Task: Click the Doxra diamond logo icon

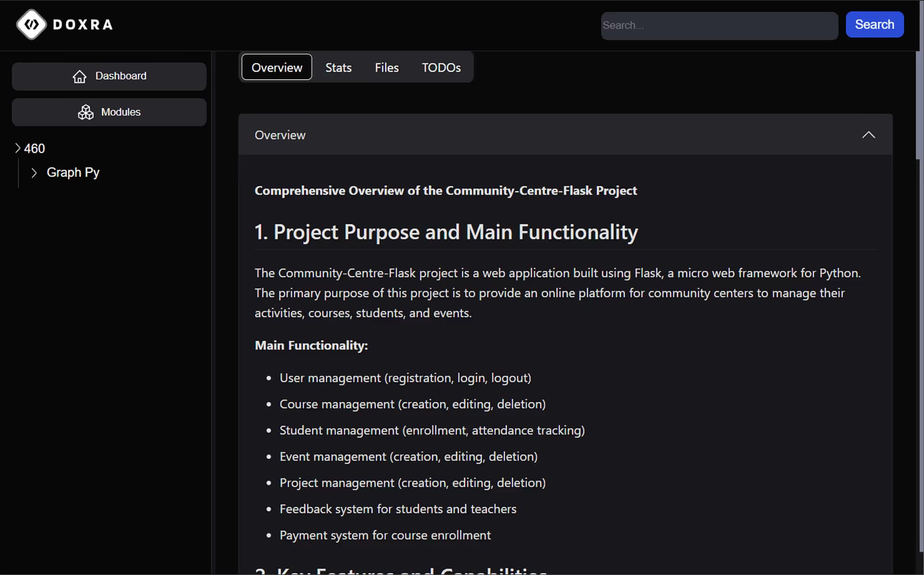Action: pos(31,24)
